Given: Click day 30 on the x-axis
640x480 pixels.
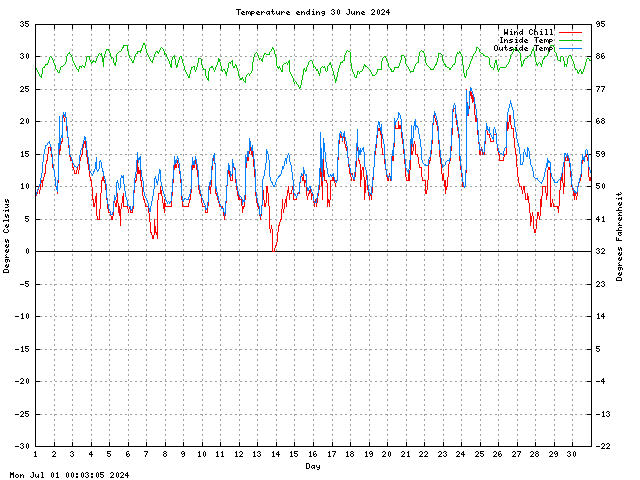Looking at the screenshot, I should (x=572, y=454).
